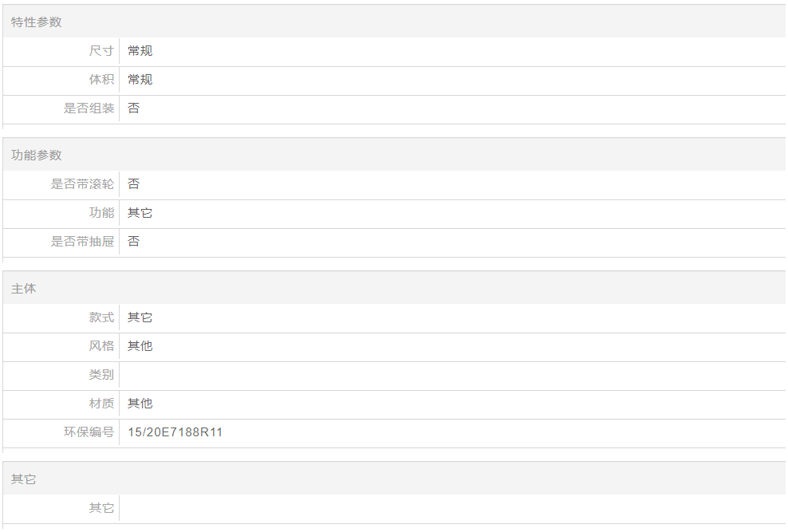Click the 风格 value 其他
The height and width of the screenshot is (532, 788).
point(140,345)
